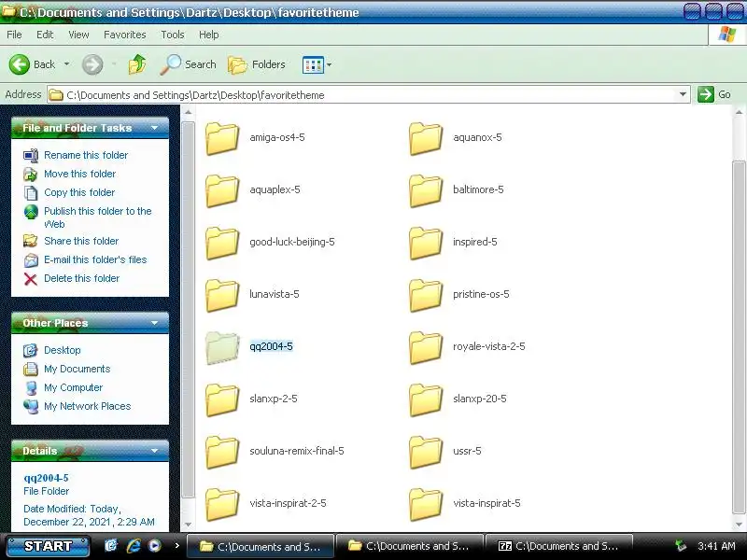The height and width of the screenshot is (560, 747).
Task: Launch Windows Media Player from quick launch
Action: point(154,546)
